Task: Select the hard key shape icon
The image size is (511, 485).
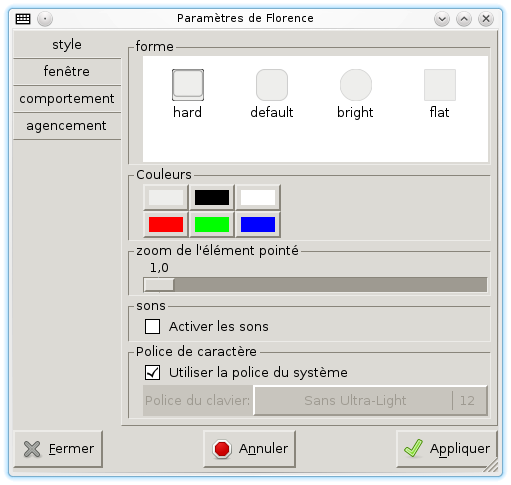Action: [x=188, y=85]
